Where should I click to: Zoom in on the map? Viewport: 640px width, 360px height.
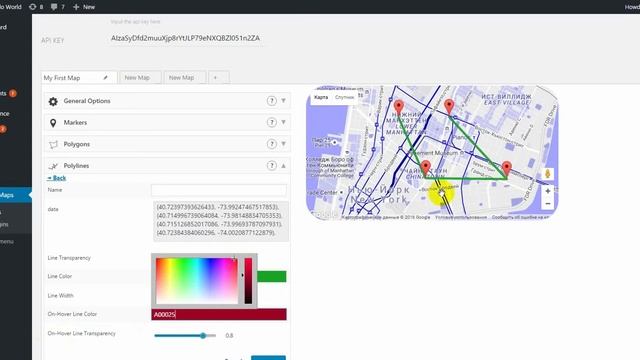(x=548, y=191)
